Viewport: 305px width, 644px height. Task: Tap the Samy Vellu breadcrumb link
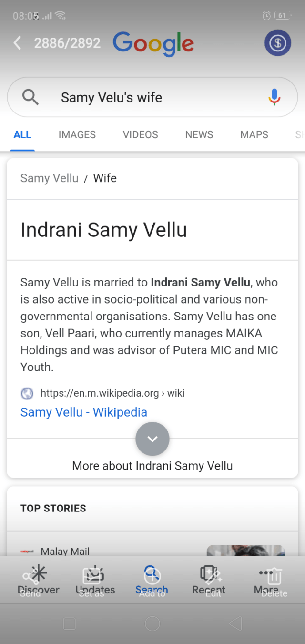click(50, 178)
